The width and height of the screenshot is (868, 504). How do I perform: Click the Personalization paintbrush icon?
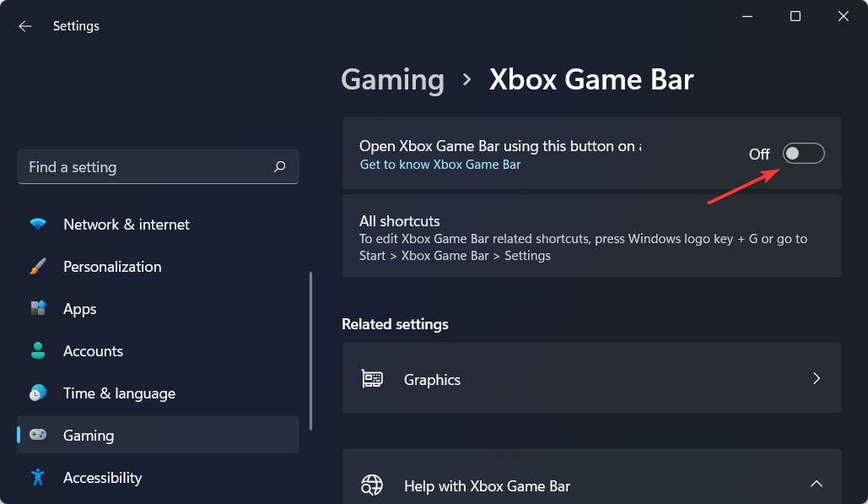[38, 267]
